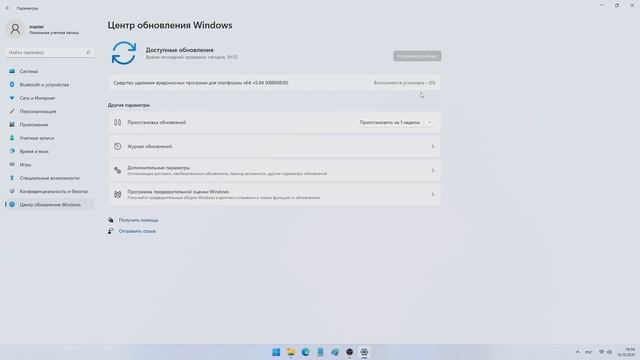Click the Игры gamepad icon

click(x=12, y=164)
